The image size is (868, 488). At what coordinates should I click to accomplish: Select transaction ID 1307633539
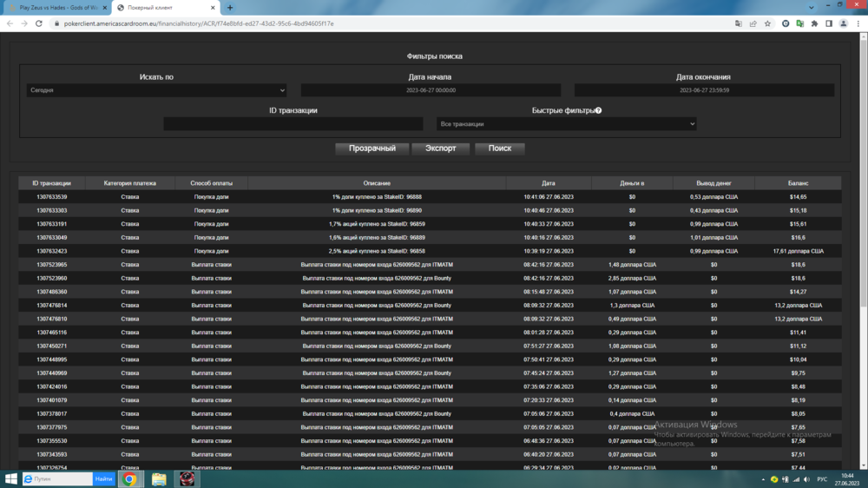(x=51, y=197)
